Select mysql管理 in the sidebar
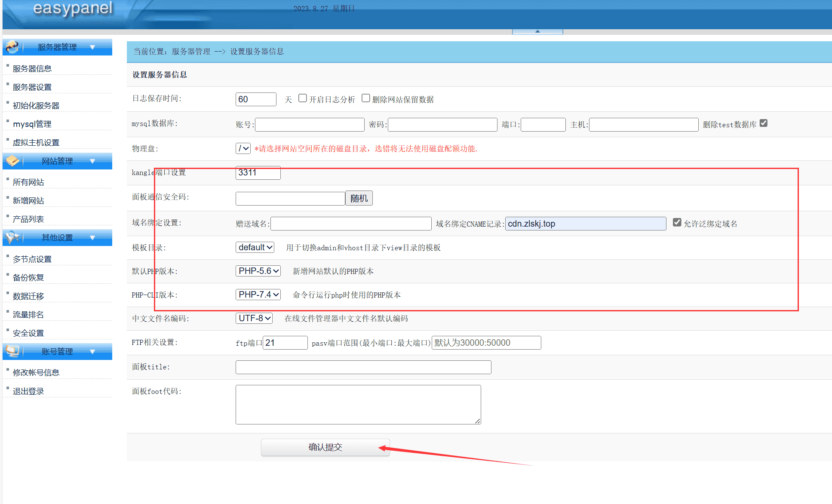The image size is (832, 504). pyautogui.click(x=32, y=124)
